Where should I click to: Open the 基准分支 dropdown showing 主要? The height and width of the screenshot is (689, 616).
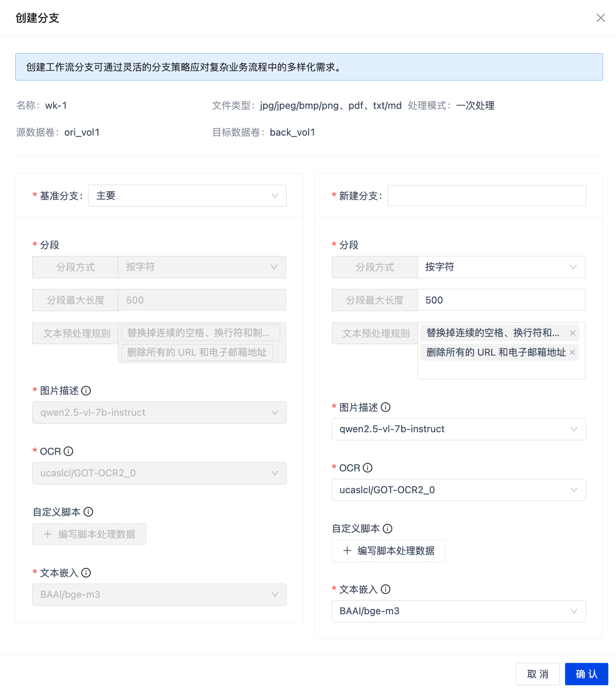point(187,196)
